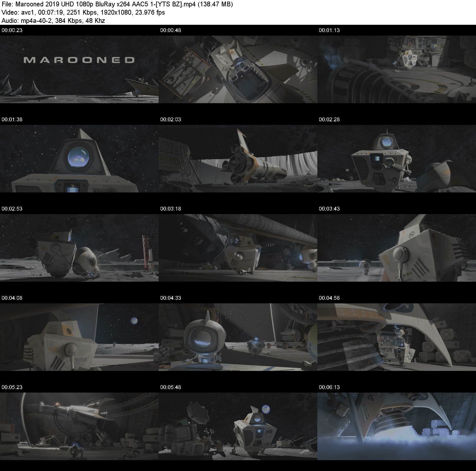The image size is (476, 471).
Task: Open the frame at 00:02:53
Action: point(79,248)
